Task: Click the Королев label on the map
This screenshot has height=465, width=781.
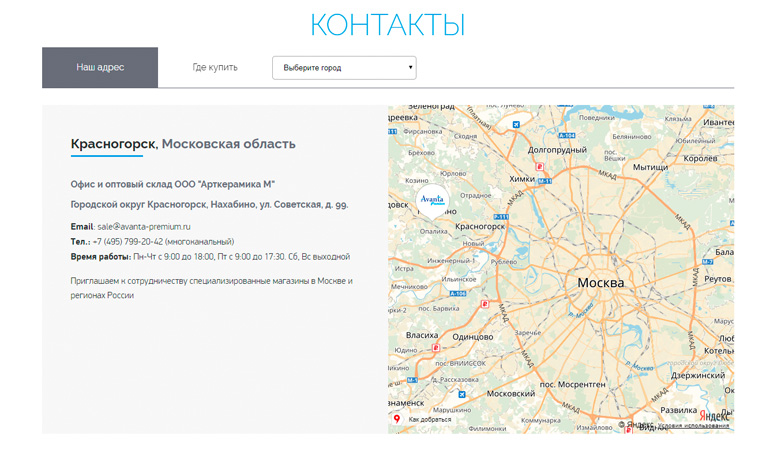Action: 700,158
